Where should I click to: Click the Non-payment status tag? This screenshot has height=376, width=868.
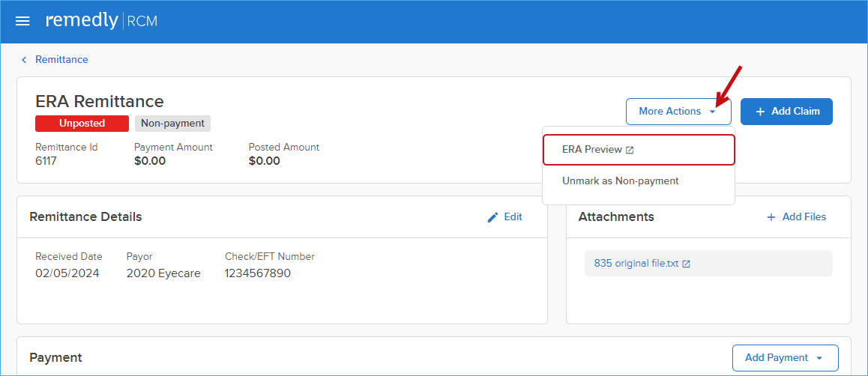[172, 124]
